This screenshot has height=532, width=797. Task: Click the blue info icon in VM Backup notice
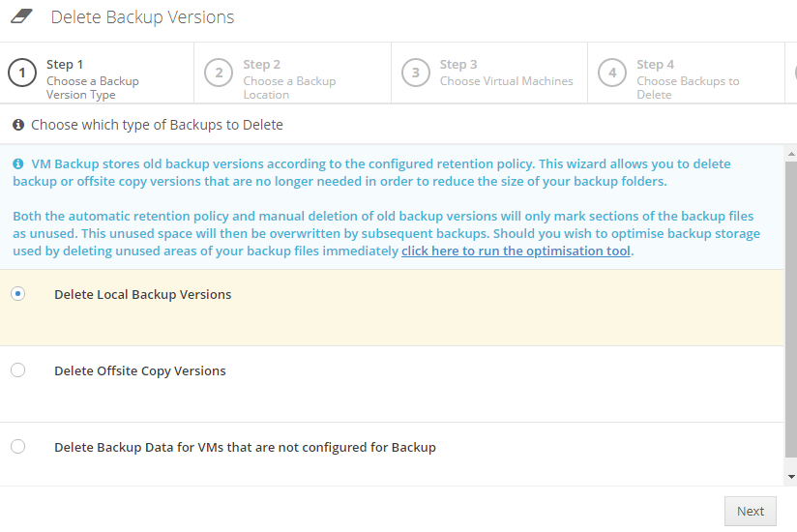tap(18, 163)
